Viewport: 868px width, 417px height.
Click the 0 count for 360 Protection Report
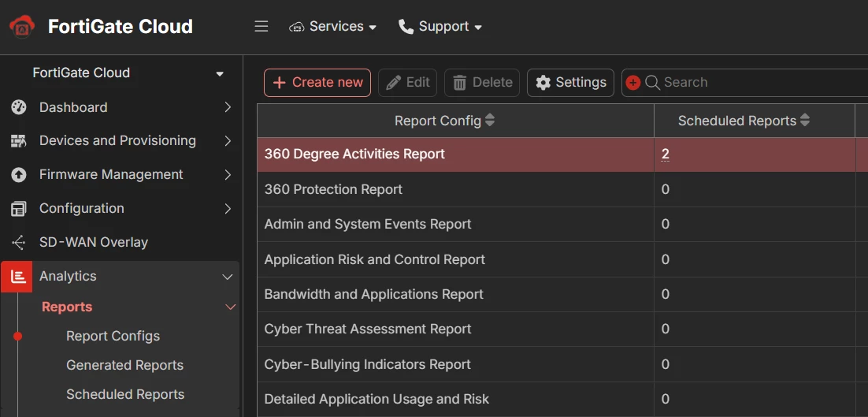[x=666, y=189]
